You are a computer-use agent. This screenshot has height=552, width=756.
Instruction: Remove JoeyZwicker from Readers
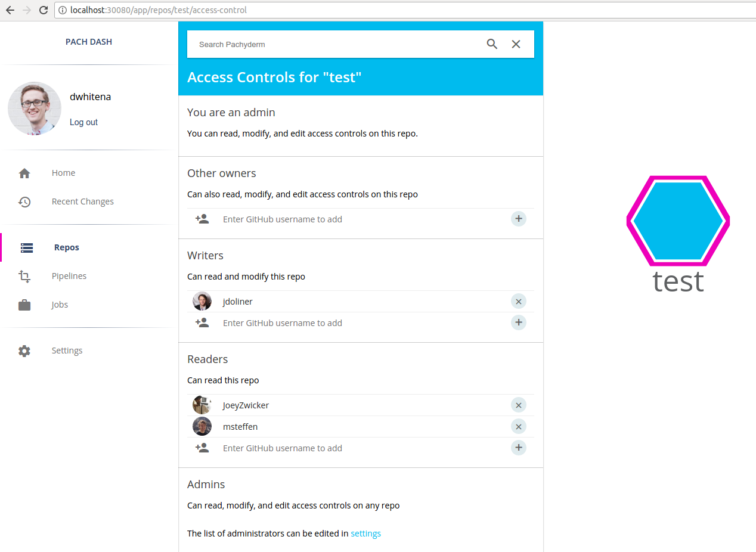[519, 405]
